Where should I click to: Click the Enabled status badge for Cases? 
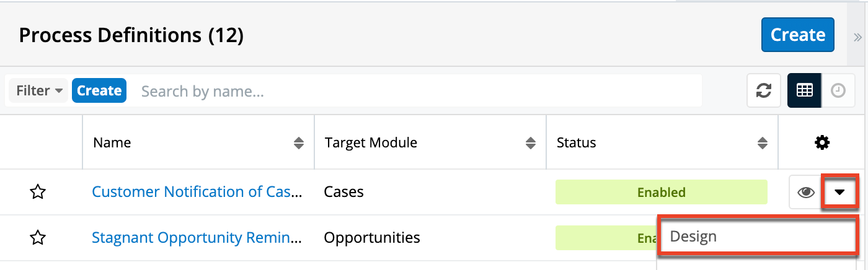661,192
